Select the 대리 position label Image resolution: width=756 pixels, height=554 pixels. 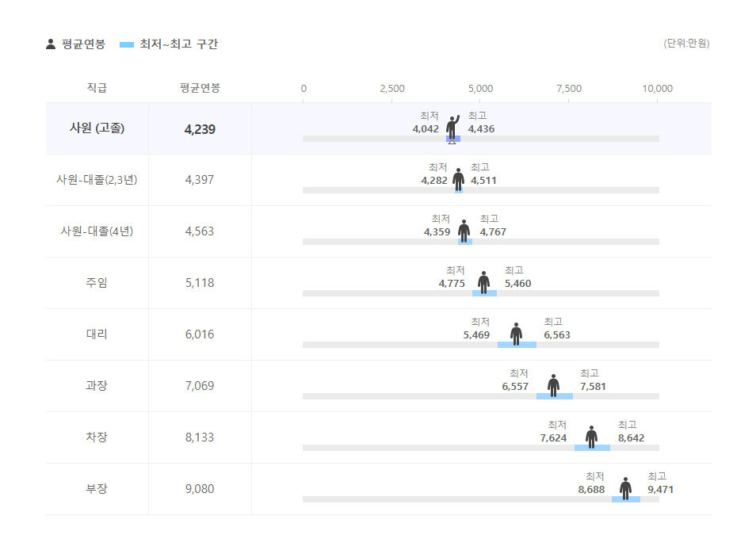(x=97, y=334)
